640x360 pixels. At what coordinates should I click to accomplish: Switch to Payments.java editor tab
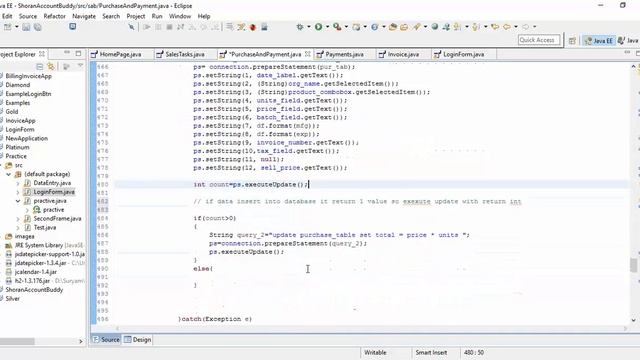point(344,54)
